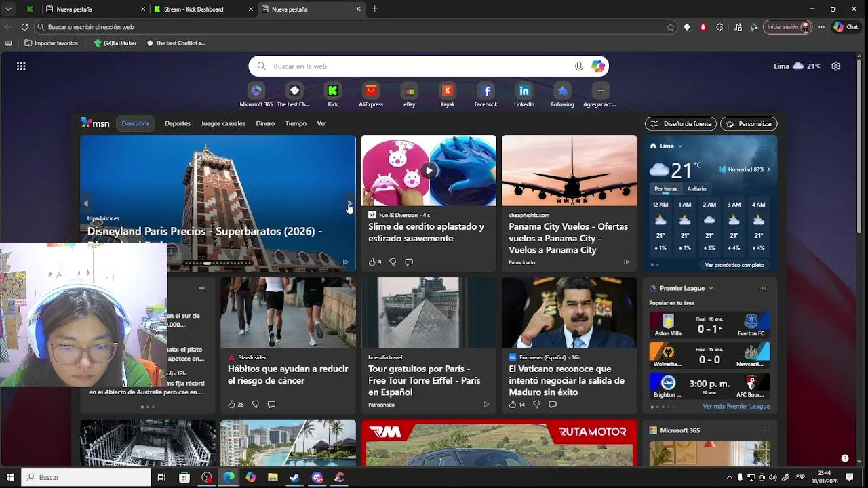Open the Following shortcut tile
Image resolution: width=868 pixels, height=488 pixels.
click(x=562, y=95)
